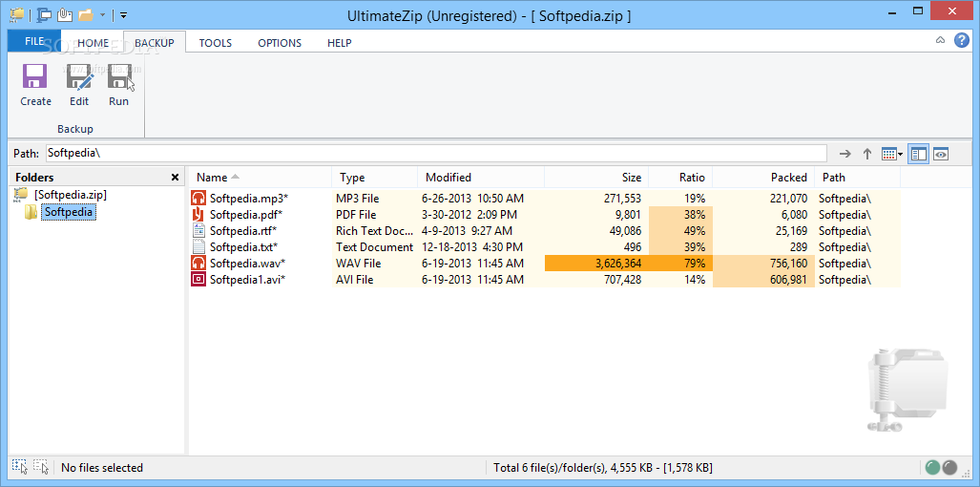Switch to the TOOLS ribbon tab
The height and width of the screenshot is (487, 980).
click(x=216, y=43)
